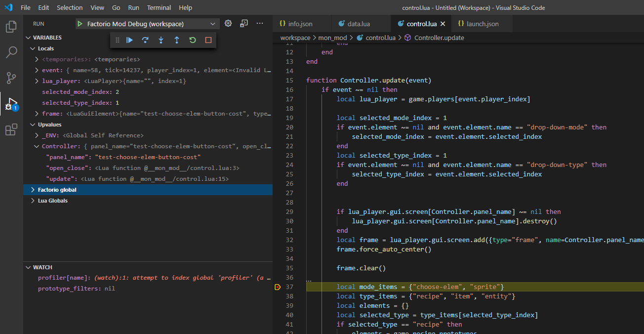Expand the event local variable
Viewport: 644px width, 334px height.
coord(37,70)
